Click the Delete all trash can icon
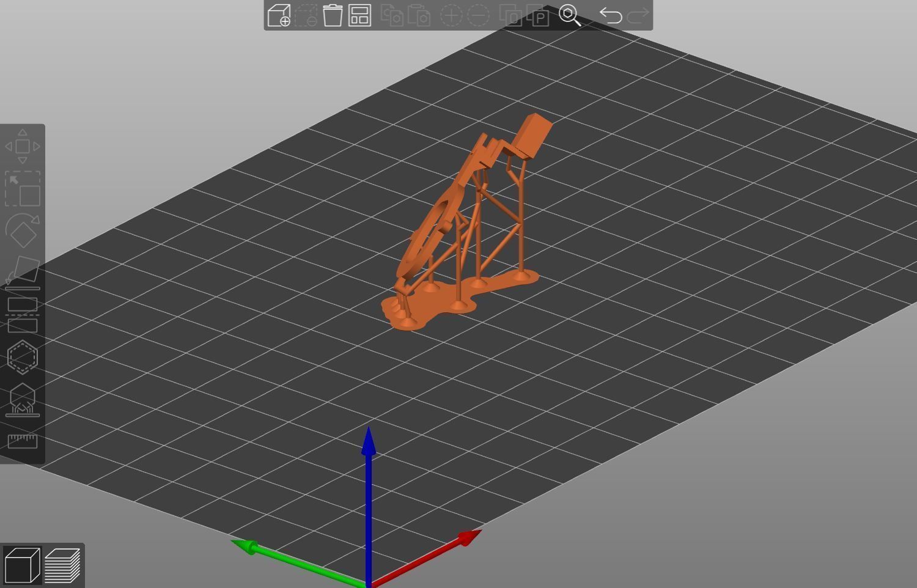This screenshot has height=588, width=917. pos(333,15)
